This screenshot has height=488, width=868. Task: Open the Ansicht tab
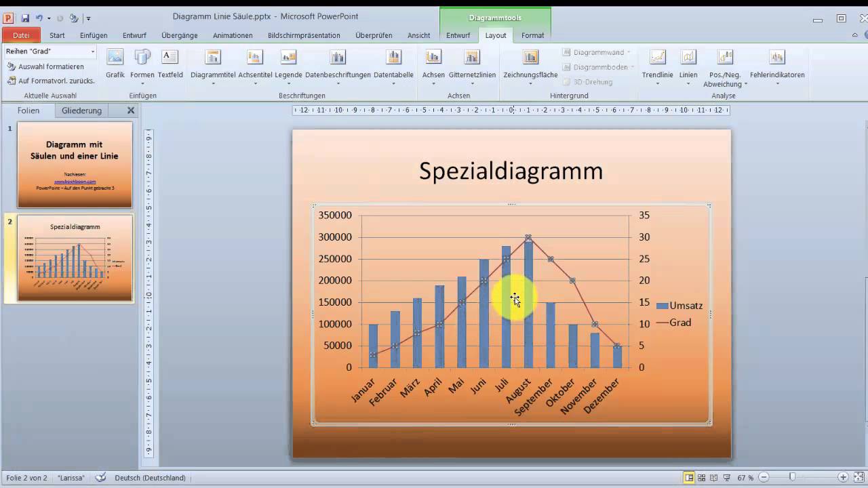point(419,35)
